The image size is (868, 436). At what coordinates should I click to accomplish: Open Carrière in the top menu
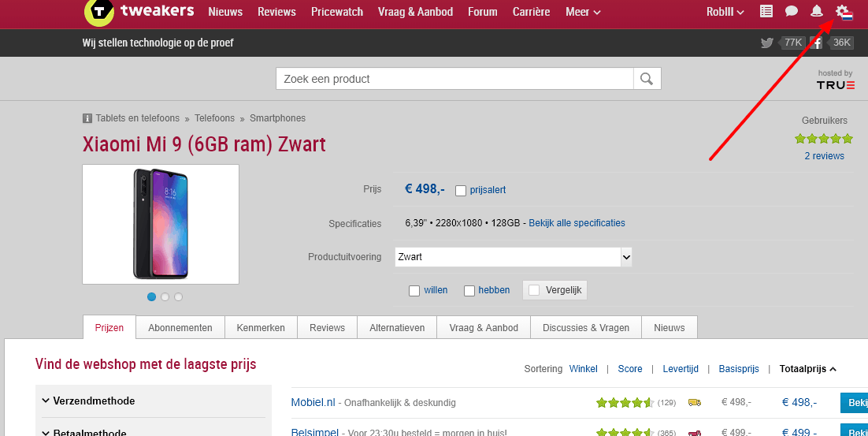pyautogui.click(x=532, y=12)
